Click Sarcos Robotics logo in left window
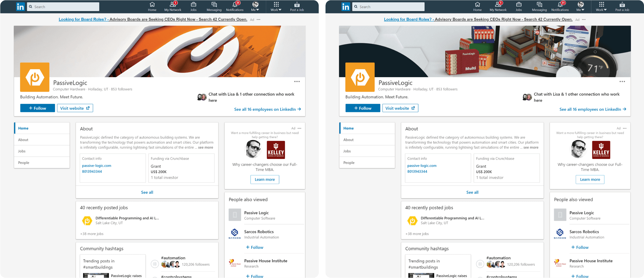 coord(235,233)
